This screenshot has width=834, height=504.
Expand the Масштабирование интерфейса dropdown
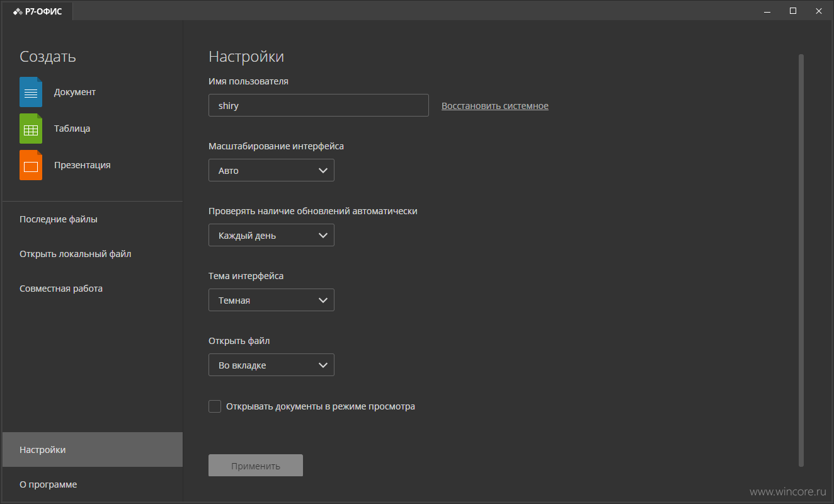coord(271,170)
